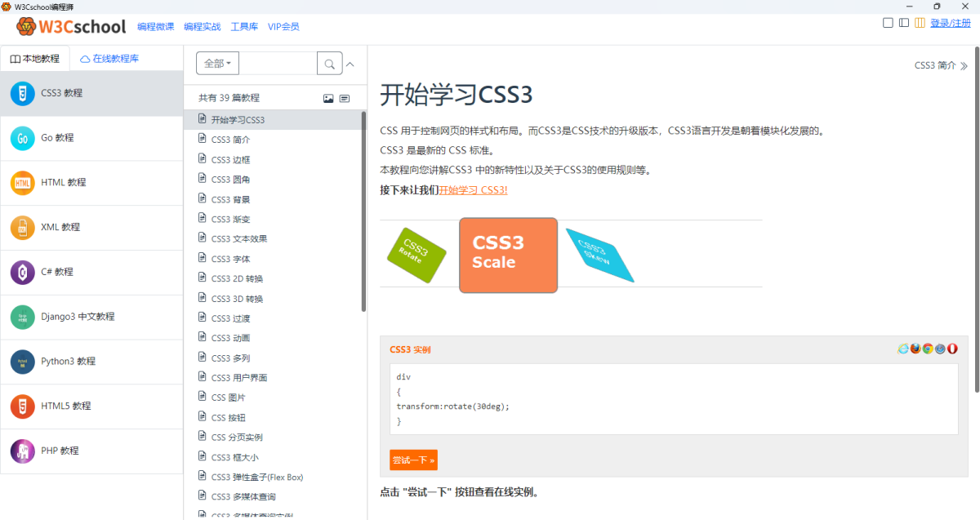Switch to text-only list view
The image size is (980, 520).
coord(345,99)
